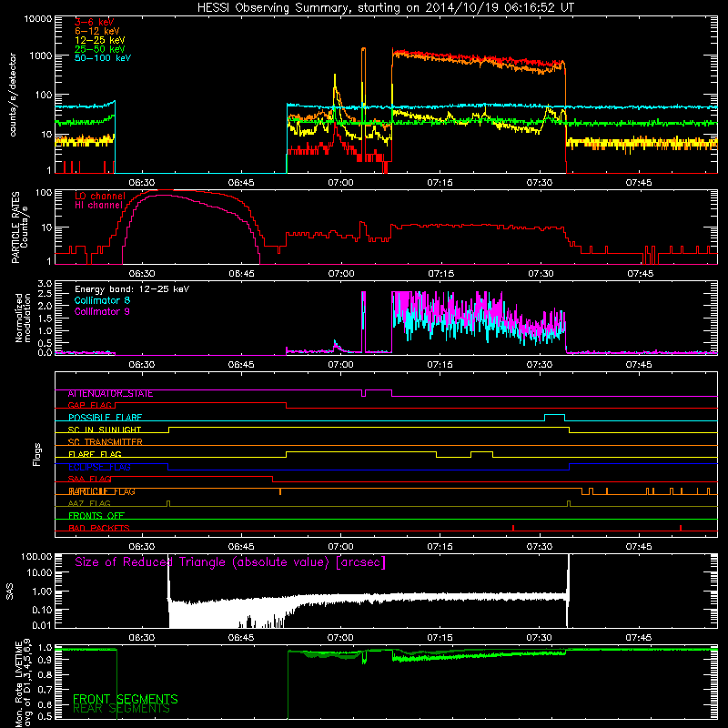The width and height of the screenshot is (728, 728).
Task: Click the BAD_PACKETS flag label
Action: click(99, 528)
